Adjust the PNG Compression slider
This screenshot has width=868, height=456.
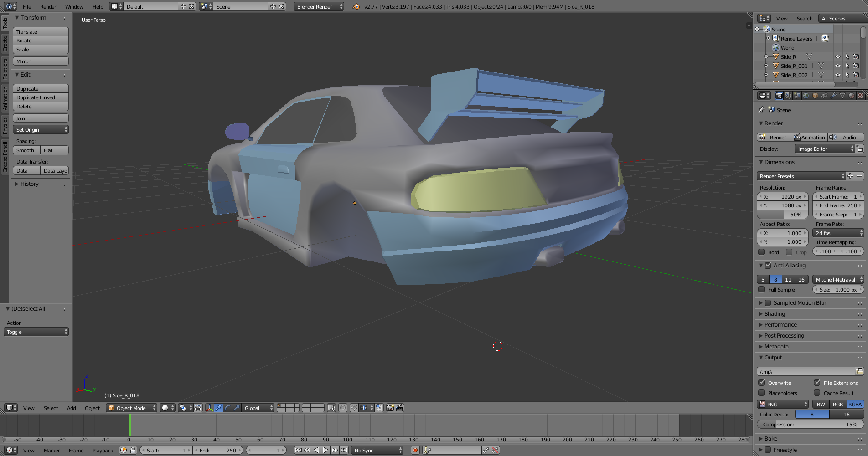(810, 425)
